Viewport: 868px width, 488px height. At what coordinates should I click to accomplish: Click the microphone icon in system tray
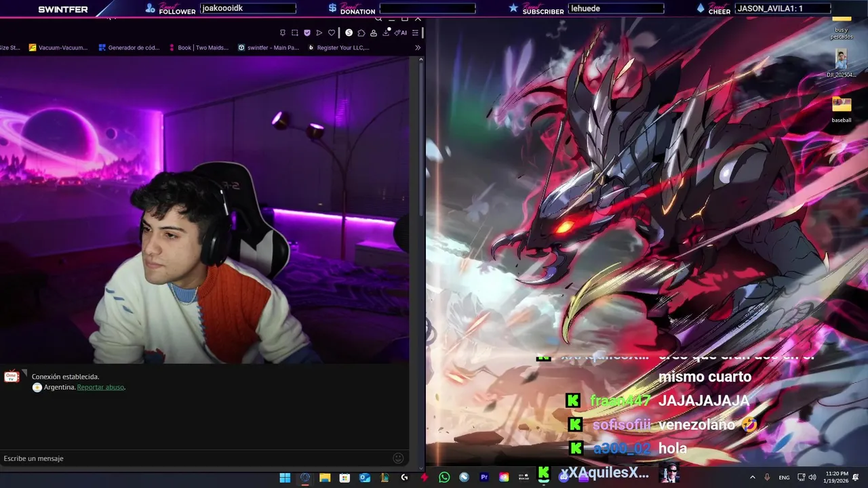(767, 477)
